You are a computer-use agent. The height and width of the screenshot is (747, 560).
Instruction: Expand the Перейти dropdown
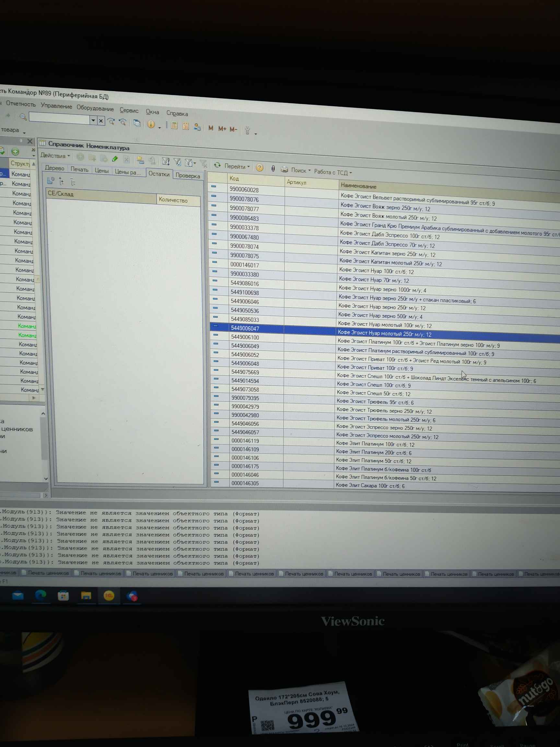237,166
